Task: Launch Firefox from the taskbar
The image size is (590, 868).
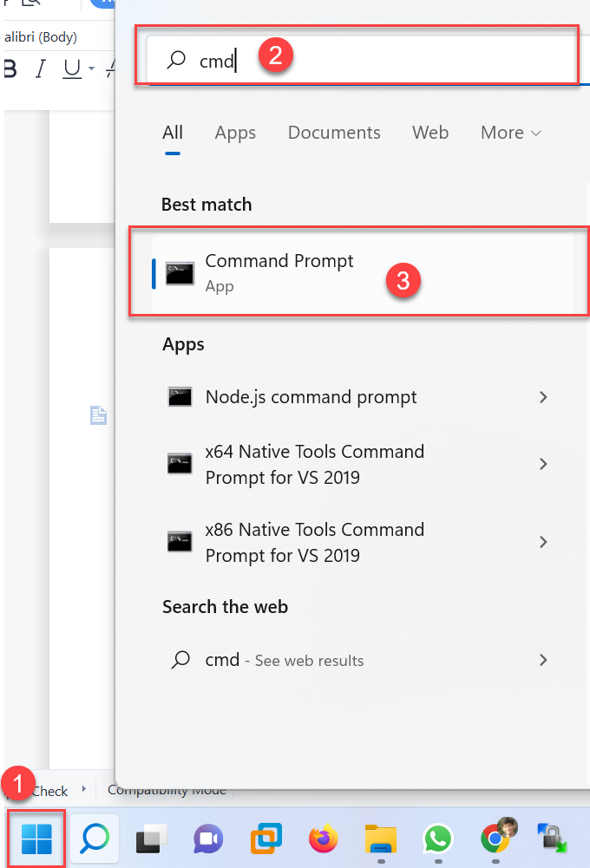Action: (324, 839)
